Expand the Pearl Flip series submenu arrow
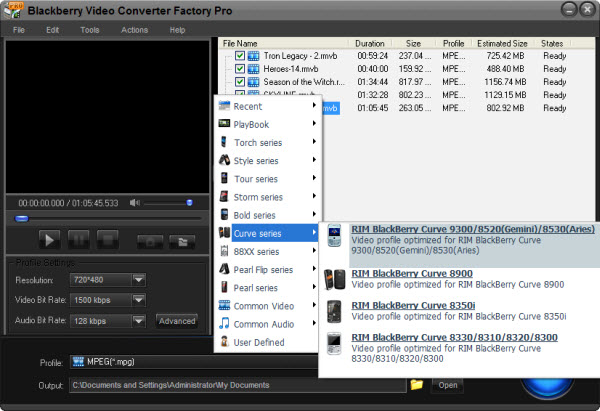 [314, 269]
